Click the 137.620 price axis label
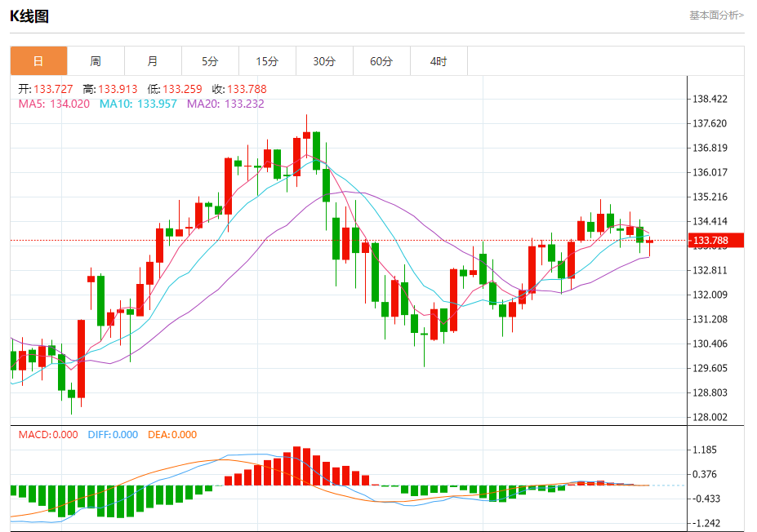757x532 pixels. [x=710, y=123]
